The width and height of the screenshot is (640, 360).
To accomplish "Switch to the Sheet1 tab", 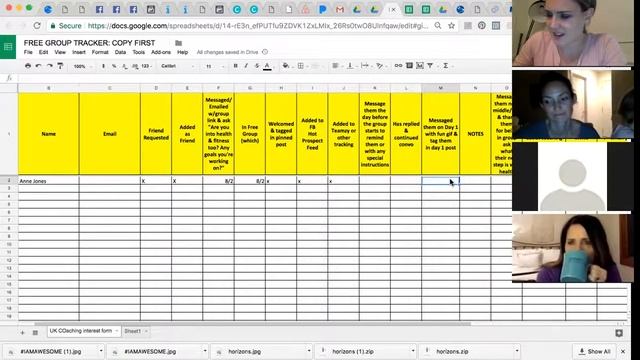I will [x=132, y=331].
